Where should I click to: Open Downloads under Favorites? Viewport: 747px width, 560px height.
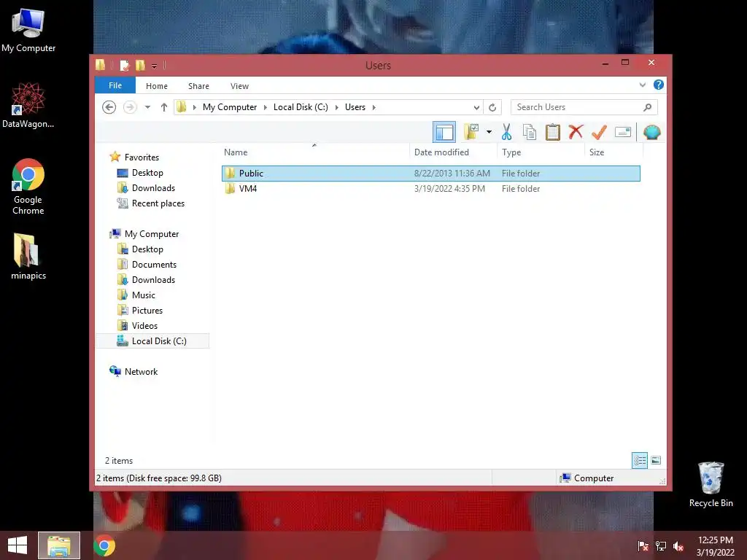[153, 187]
